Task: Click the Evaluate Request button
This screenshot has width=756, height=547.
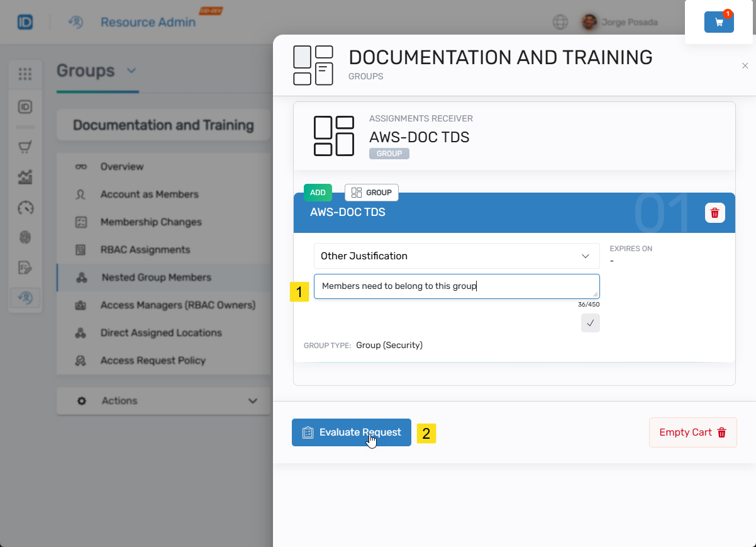Action: pos(351,432)
